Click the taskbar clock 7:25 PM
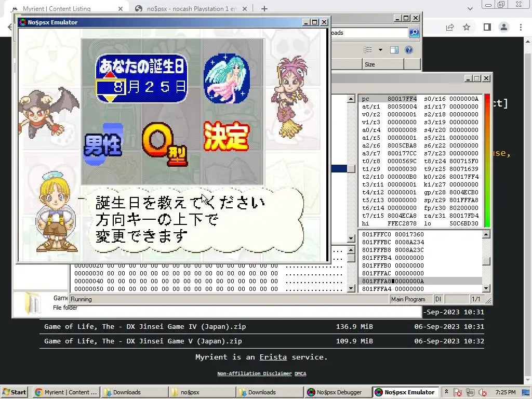Image resolution: width=532 pixels, height=399 pixels. click(506, 392)
